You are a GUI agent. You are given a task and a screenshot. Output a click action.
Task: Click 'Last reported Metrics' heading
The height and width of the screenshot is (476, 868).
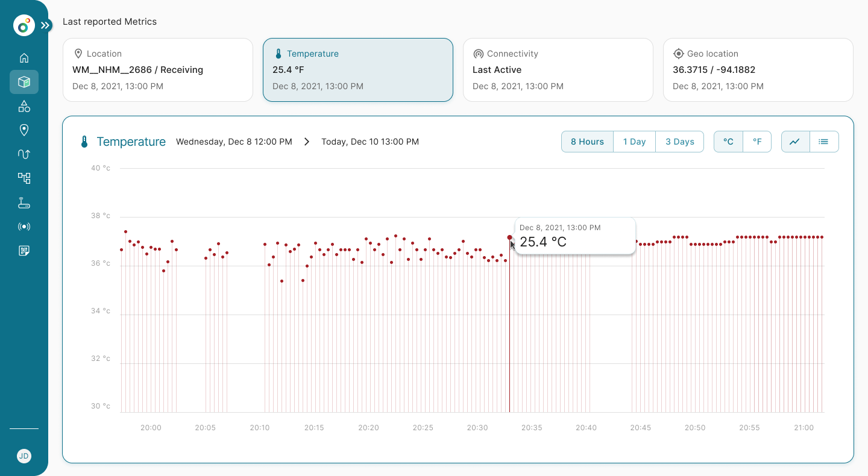(110, 22)
